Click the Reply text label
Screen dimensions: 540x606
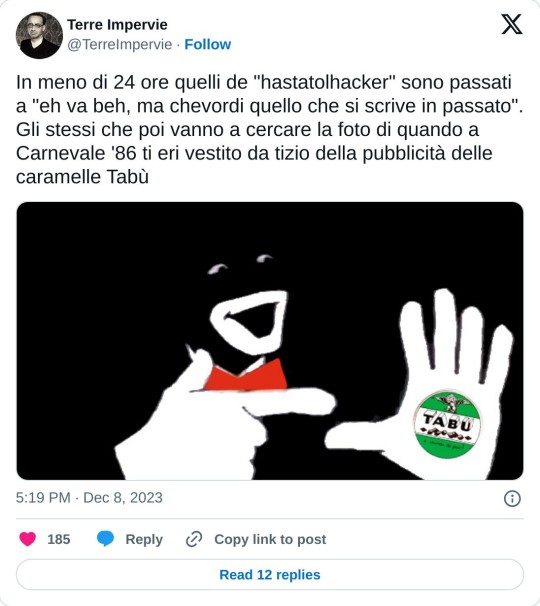point(144,539)
